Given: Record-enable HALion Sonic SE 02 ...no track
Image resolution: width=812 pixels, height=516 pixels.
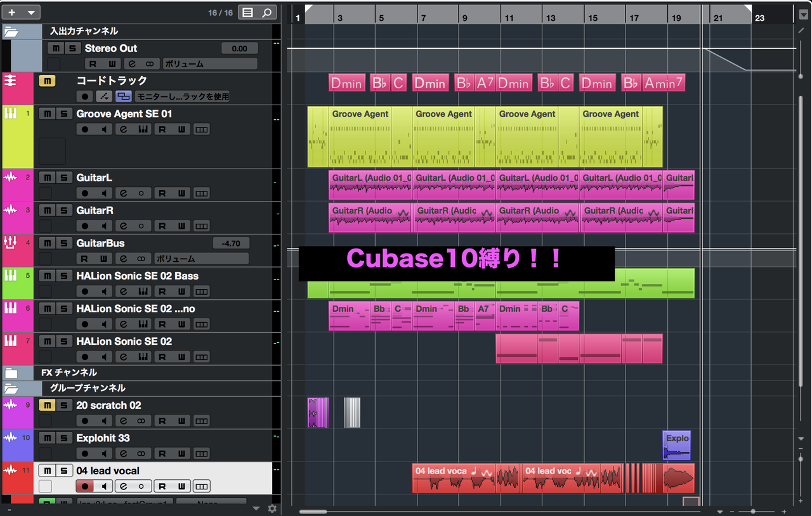Looking at the screenshot, I should tap(85, 325).
